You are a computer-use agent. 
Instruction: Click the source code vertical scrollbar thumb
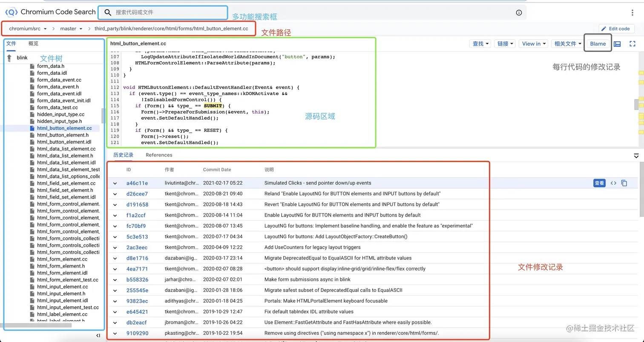636,104
